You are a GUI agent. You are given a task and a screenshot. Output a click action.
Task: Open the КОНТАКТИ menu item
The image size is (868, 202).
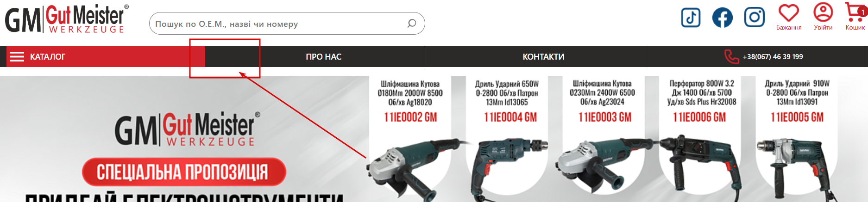pos(543,57)
